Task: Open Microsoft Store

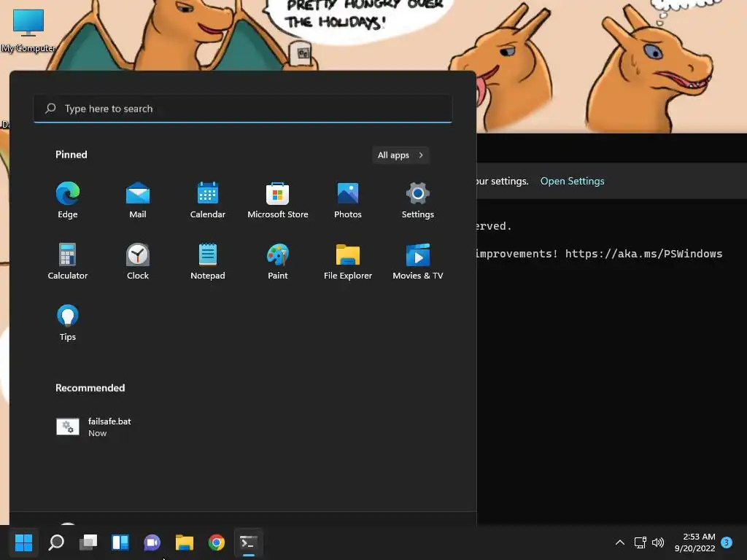Action: [x=278, y=200]
